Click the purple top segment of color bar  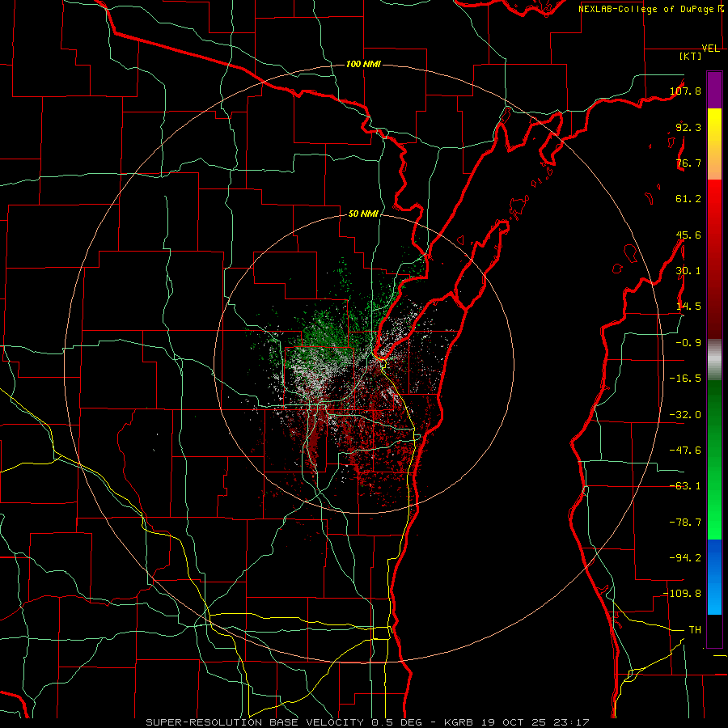714,90
